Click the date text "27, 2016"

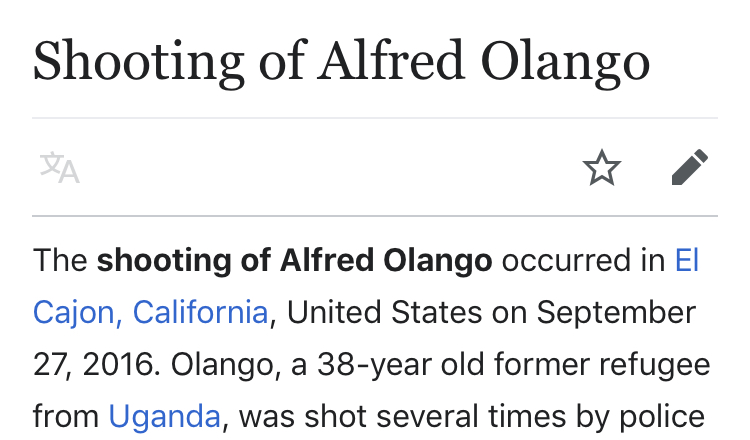click(94, 364)
